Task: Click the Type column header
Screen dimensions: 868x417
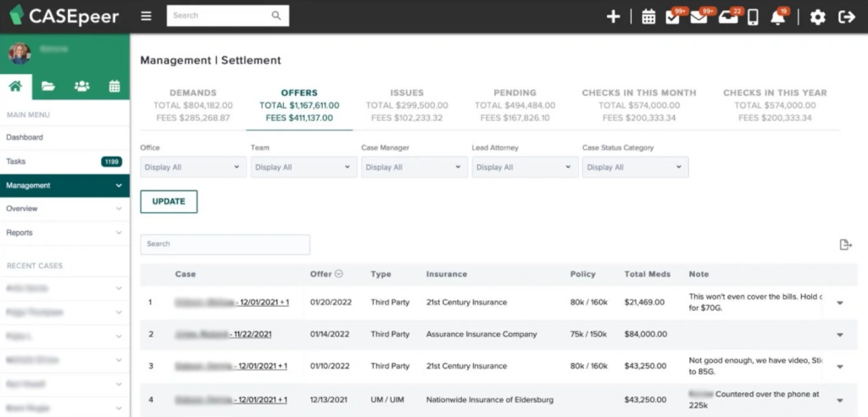Action: pyautogui.click(x=381, y=274)
